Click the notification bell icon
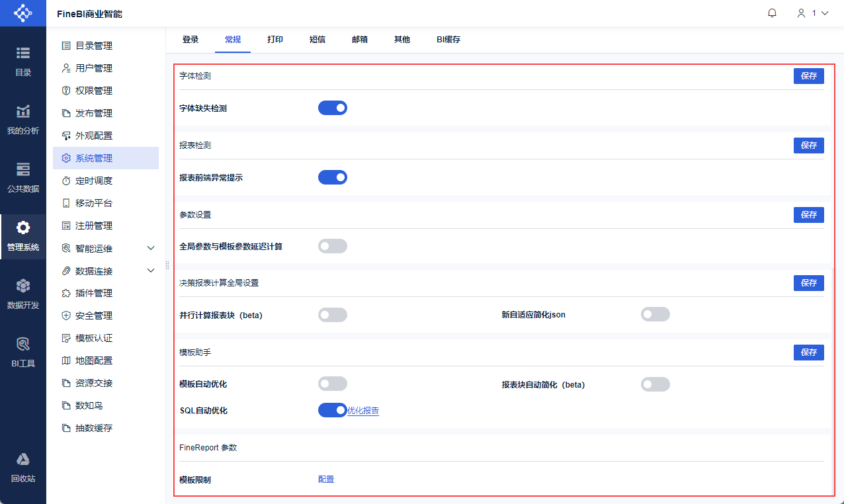This screenshot has width=844, height=504. [x=772, y=13]
